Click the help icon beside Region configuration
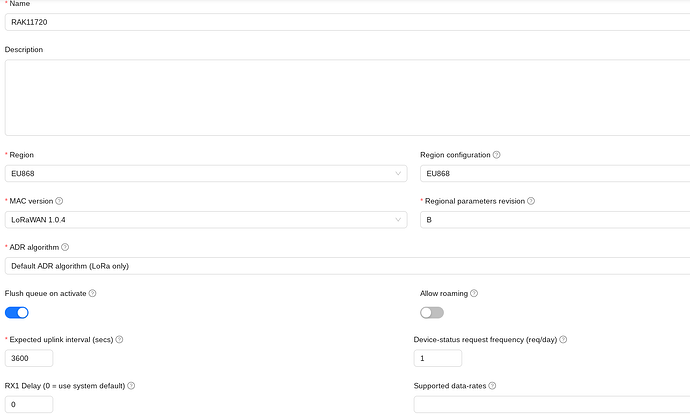 click(497, 155)
